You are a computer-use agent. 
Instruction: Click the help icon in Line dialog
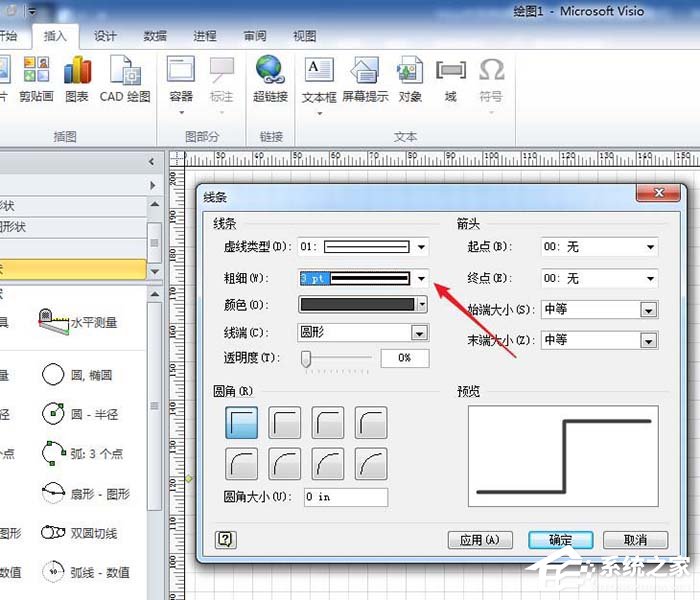(225, 539)
